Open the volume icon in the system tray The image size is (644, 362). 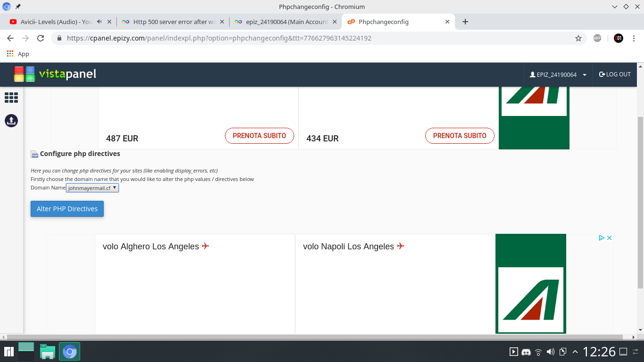[x=550, y=352]
